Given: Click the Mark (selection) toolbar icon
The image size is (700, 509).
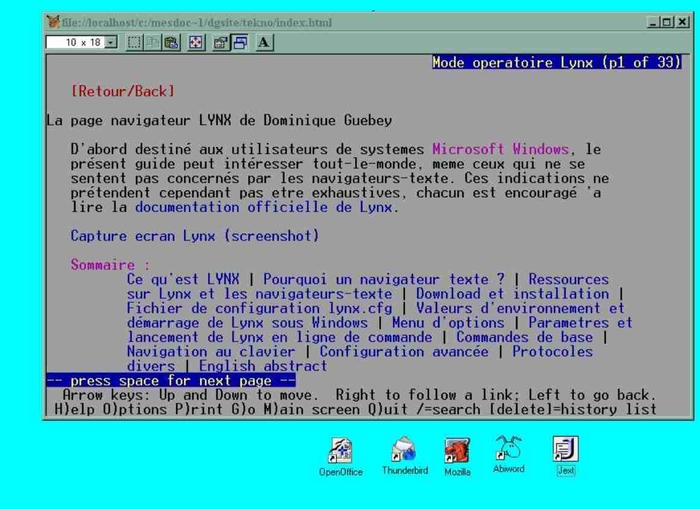Looking at the screenshot, I should click(134, 42).
